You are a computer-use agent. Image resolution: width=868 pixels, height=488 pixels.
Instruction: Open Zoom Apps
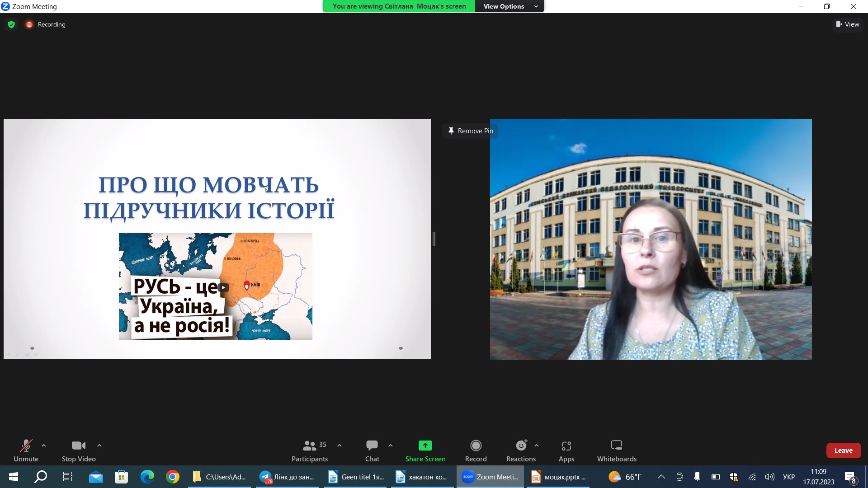[x=566, y=450]
